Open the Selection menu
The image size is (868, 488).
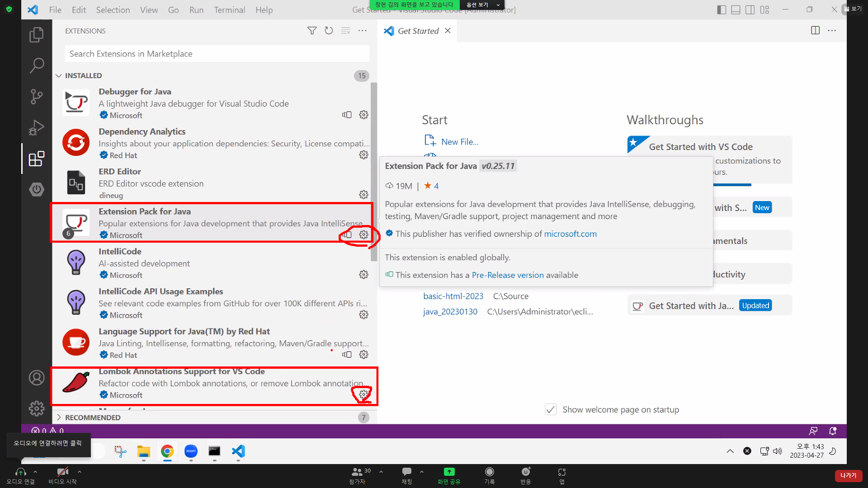113,9
